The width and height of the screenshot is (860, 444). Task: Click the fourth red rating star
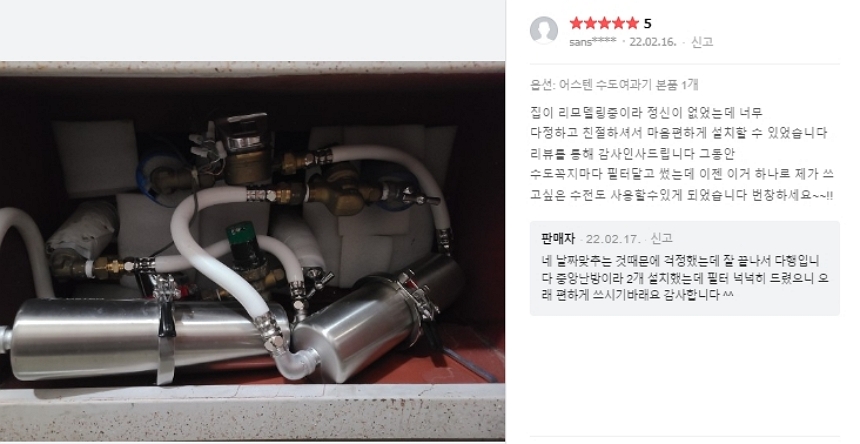pos(619,23)
